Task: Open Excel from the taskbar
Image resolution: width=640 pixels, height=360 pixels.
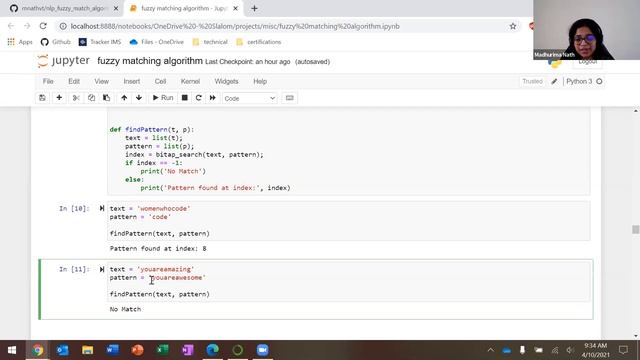Action: click(x=162, y=350)
